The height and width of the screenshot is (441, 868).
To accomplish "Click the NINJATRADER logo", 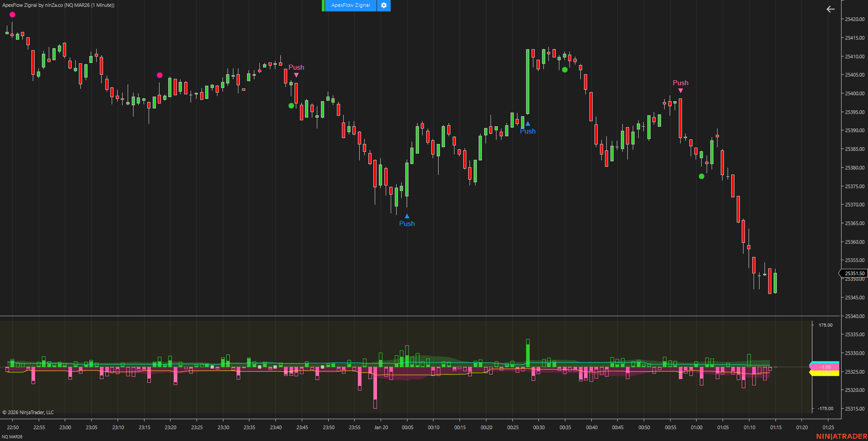I will tap(841, 436).
